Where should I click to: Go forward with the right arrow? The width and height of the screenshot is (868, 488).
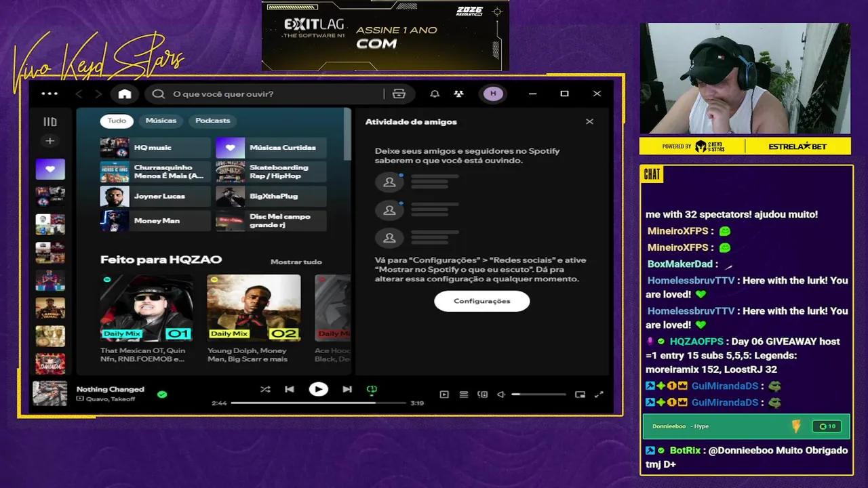98,94
